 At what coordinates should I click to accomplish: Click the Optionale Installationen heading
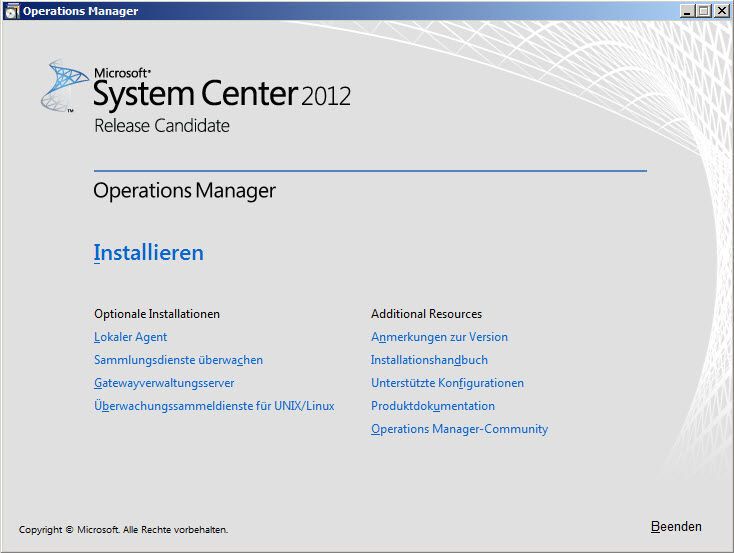[x=157, y=314]
